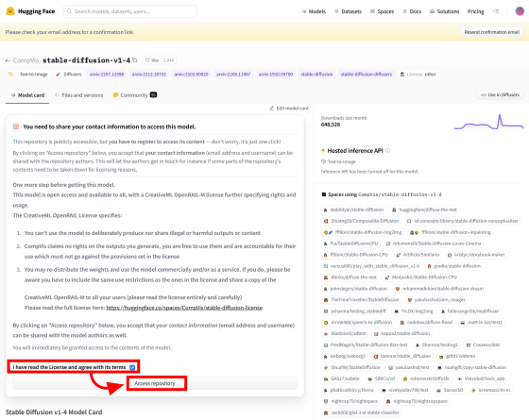Go to Models in the top navigation

click(314, 11)
